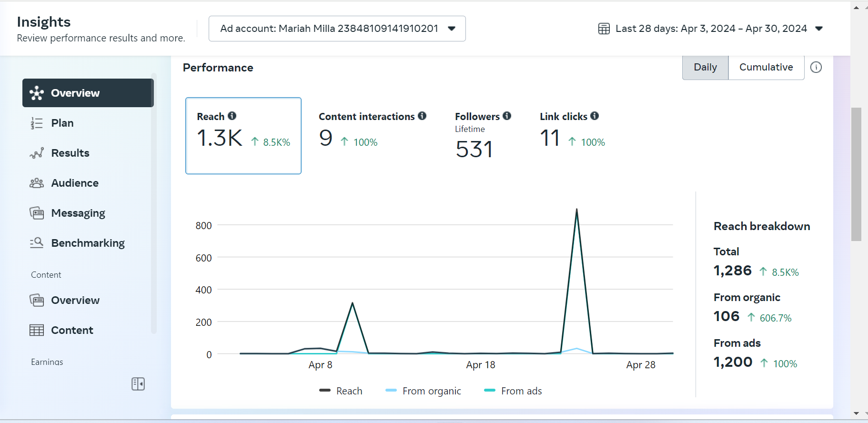Go to Messaging in the sidebar
868x423 pixels.
[78, 213]
